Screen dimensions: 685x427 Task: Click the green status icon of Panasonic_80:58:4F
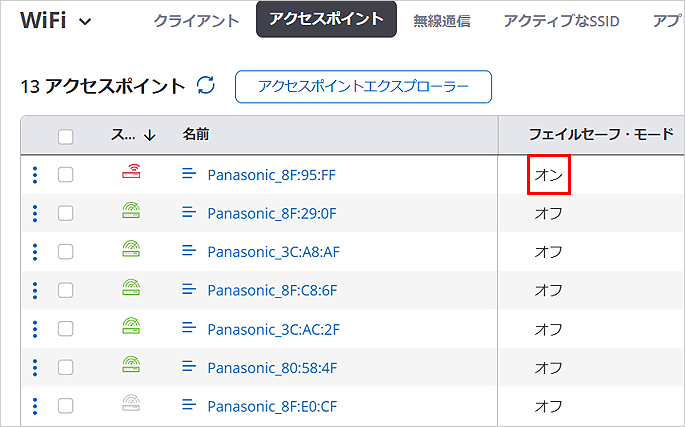[131, 364]
